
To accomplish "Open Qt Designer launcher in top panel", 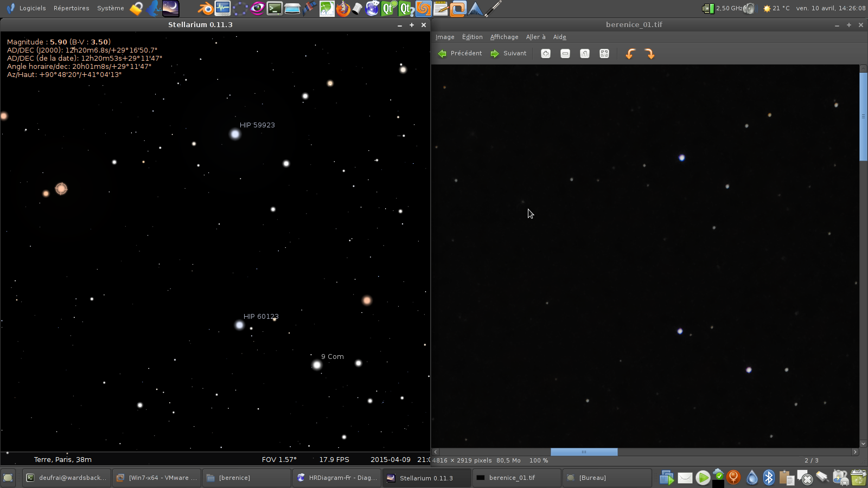I will tap(388, 8).
